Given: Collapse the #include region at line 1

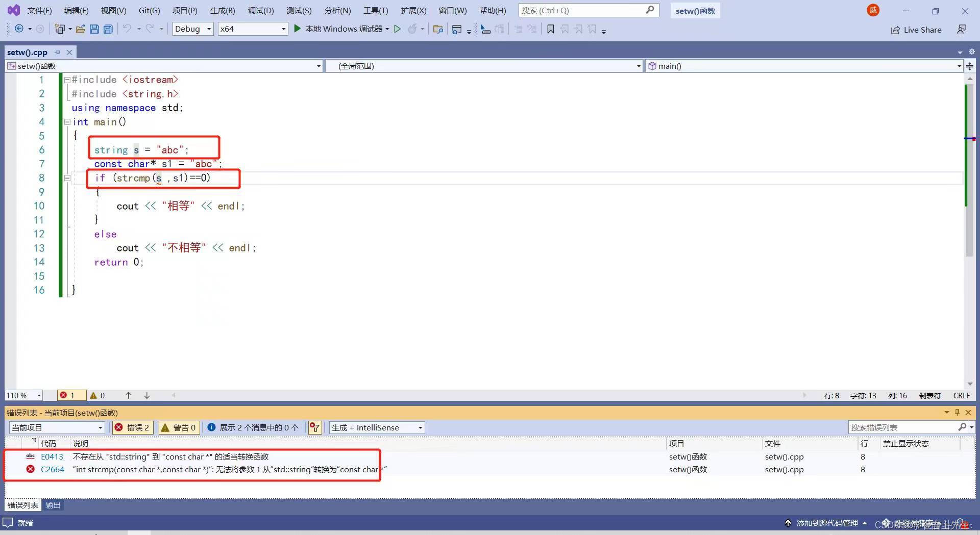Looking at the screenshot, I should click(67, 80).
